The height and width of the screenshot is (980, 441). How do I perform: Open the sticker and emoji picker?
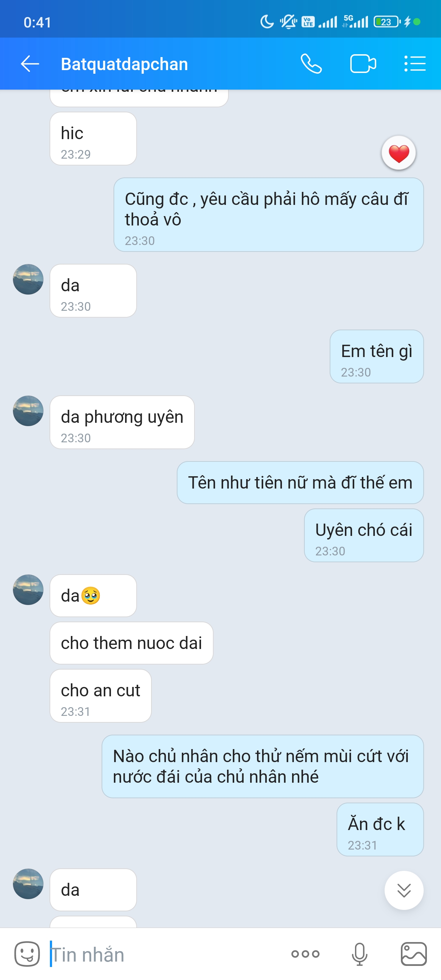click(x=27, y=954)
